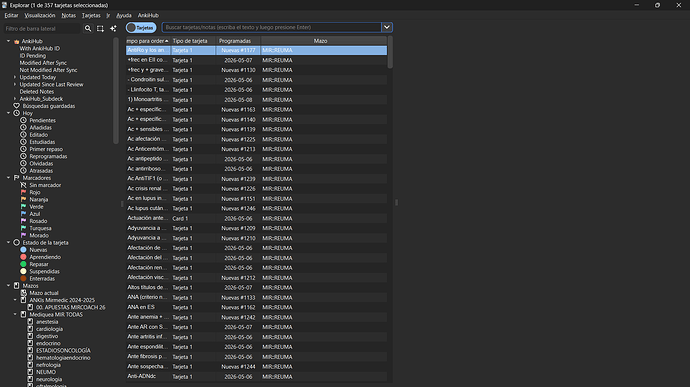Viewport: 690px width, 387px height.
Task: Click the deck icon beside cardiologia
Action: (30, 329)
